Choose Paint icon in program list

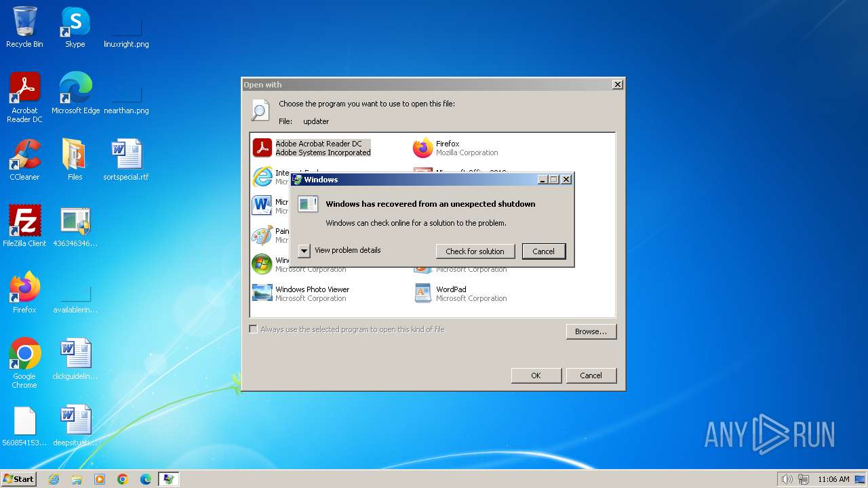point(262,235)
